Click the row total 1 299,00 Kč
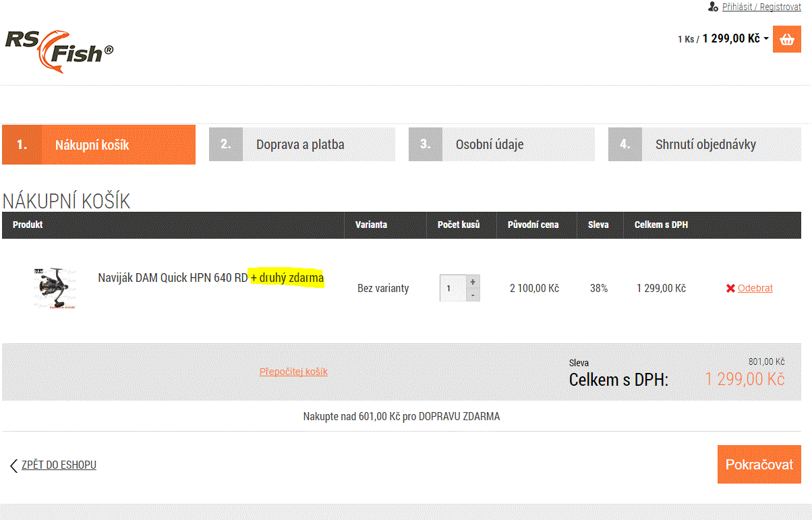Image resolution: width=812 pixels, height=520 pixels. click(661, 288)
